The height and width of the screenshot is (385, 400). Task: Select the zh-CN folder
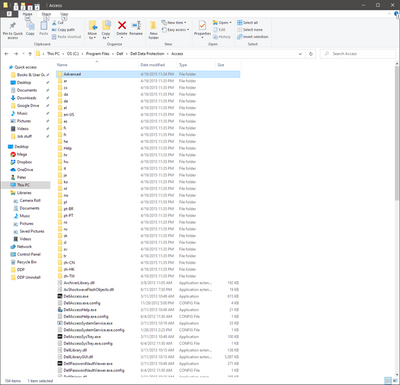[148, 263]
